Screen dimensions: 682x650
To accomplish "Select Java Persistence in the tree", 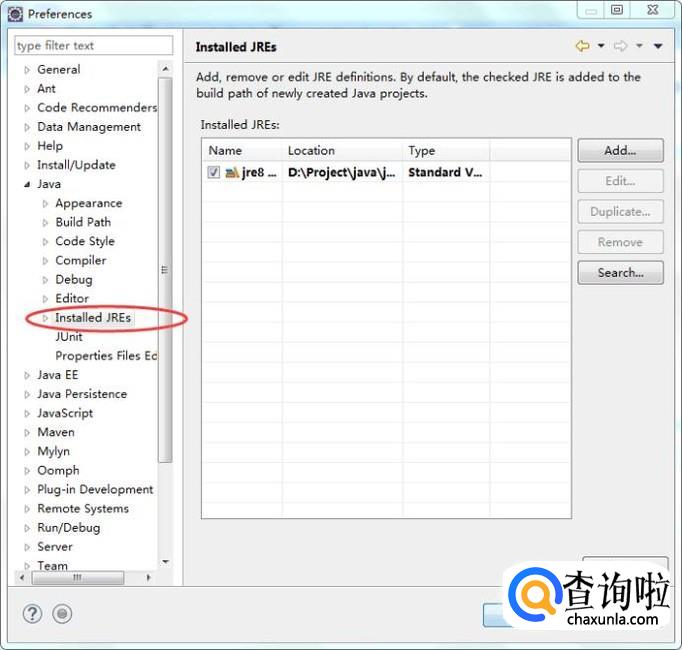I will click(x=82, y=394).
